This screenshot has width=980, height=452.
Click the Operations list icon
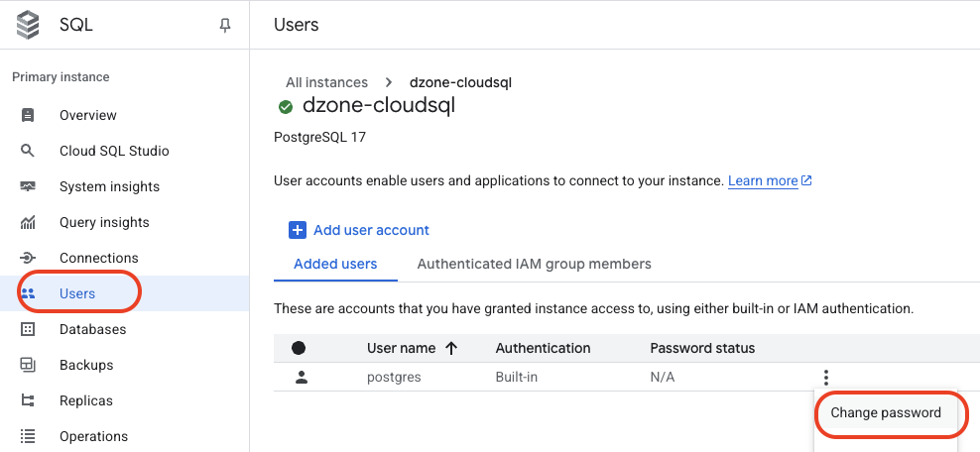(28, 436)
